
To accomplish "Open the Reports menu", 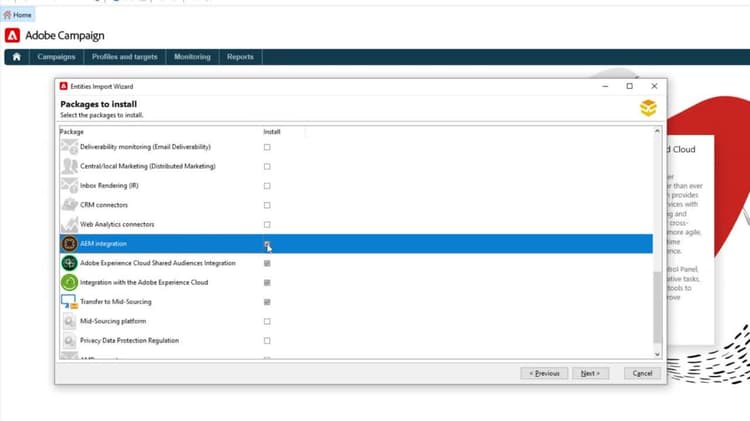I will (x=240, y=57).
